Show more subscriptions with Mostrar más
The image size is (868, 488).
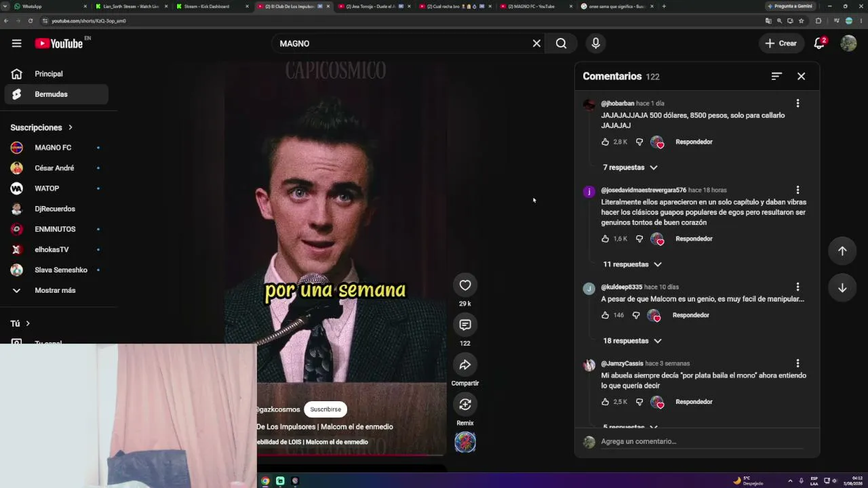pyautogui.click(x=54, y=290)
